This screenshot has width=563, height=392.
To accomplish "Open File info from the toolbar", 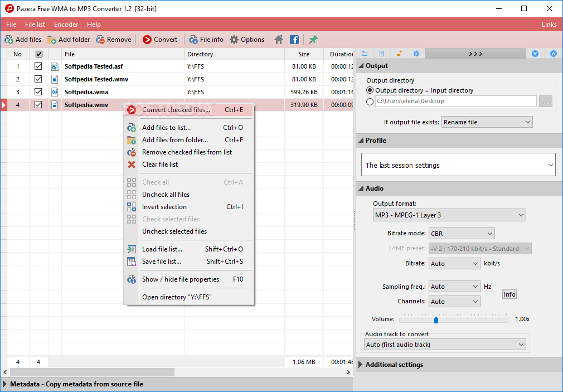I will tap(193, 40).
